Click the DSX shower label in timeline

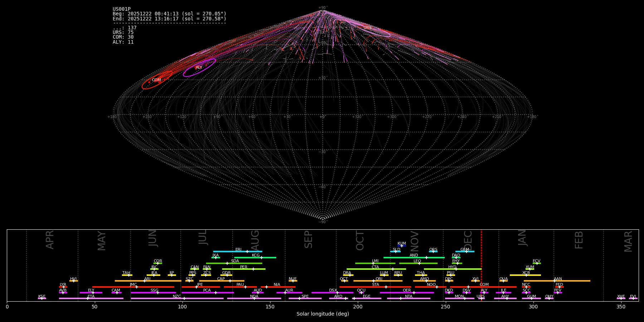coord(333,291)
